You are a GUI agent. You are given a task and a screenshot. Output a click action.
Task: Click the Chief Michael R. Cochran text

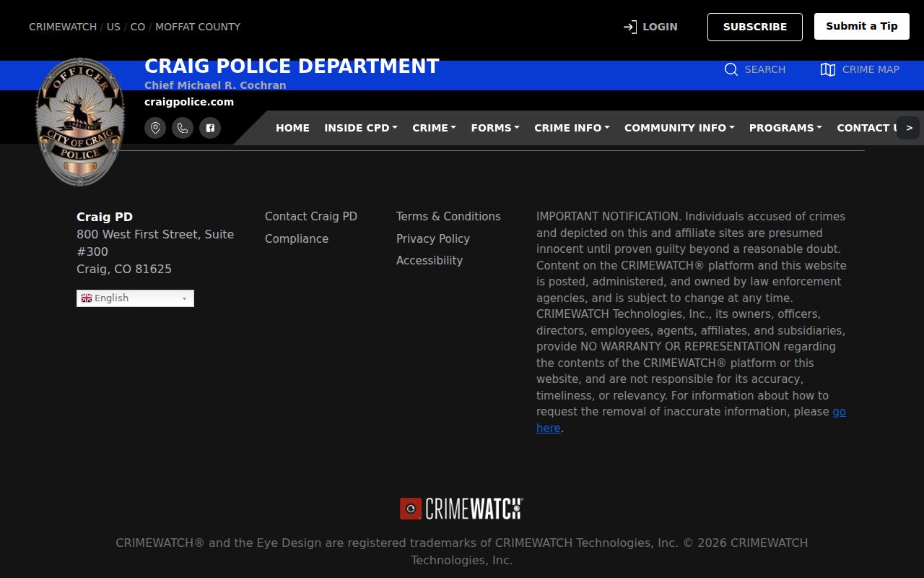click(215, 85)
